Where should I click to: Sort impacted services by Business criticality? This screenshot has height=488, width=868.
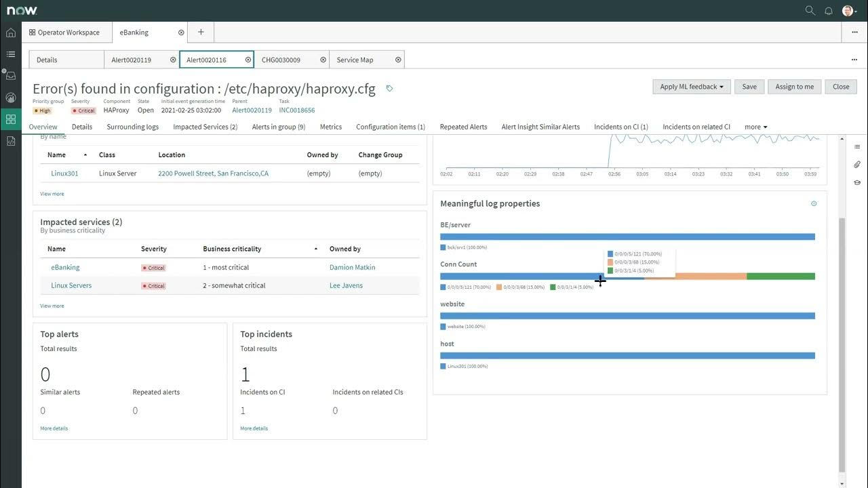click(x=232, y=249)
